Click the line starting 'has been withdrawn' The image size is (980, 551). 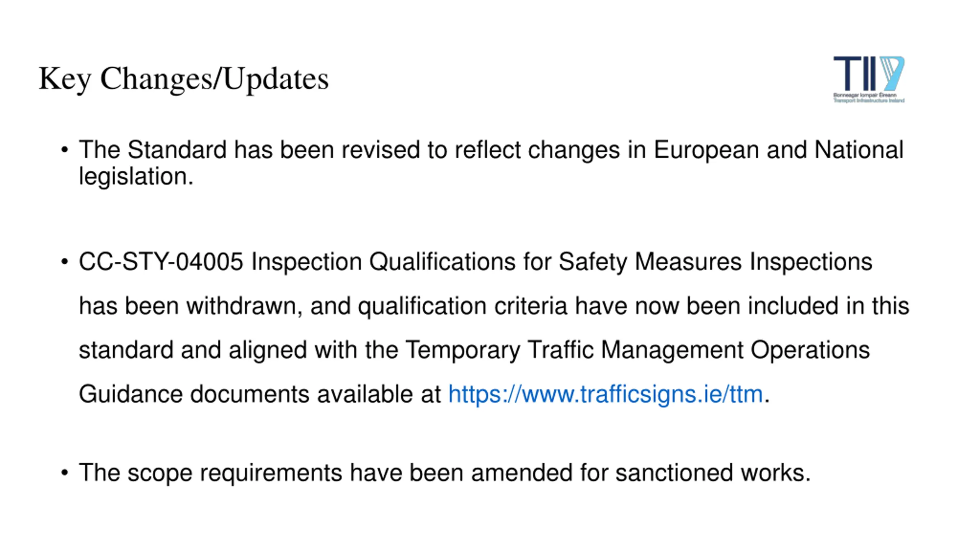(494, 306)
